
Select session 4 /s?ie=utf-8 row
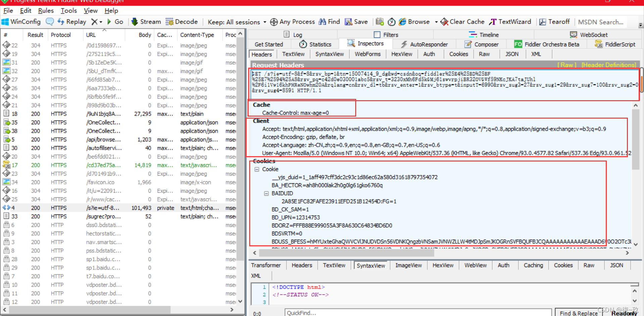[x=119, y=208]
